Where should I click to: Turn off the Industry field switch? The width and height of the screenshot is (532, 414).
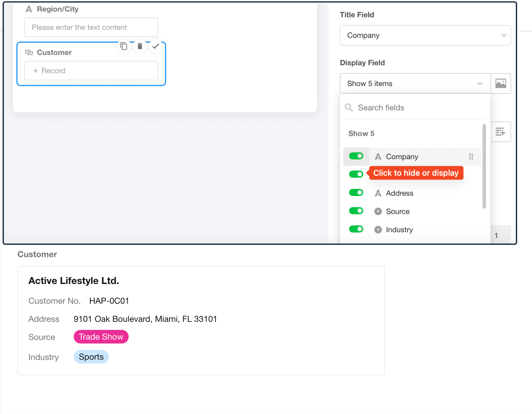click(x=356, y=229)
